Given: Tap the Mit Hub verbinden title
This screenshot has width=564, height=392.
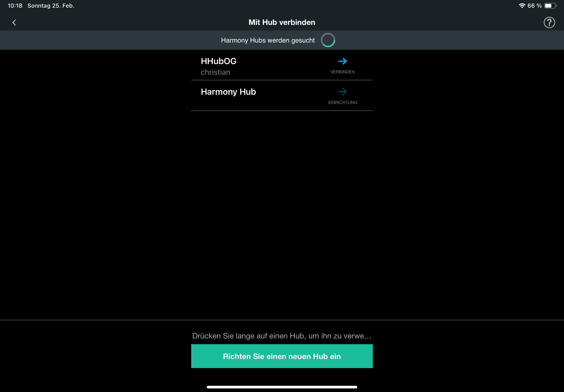Looking at the screenshot, I should click(x=282, y=22).
